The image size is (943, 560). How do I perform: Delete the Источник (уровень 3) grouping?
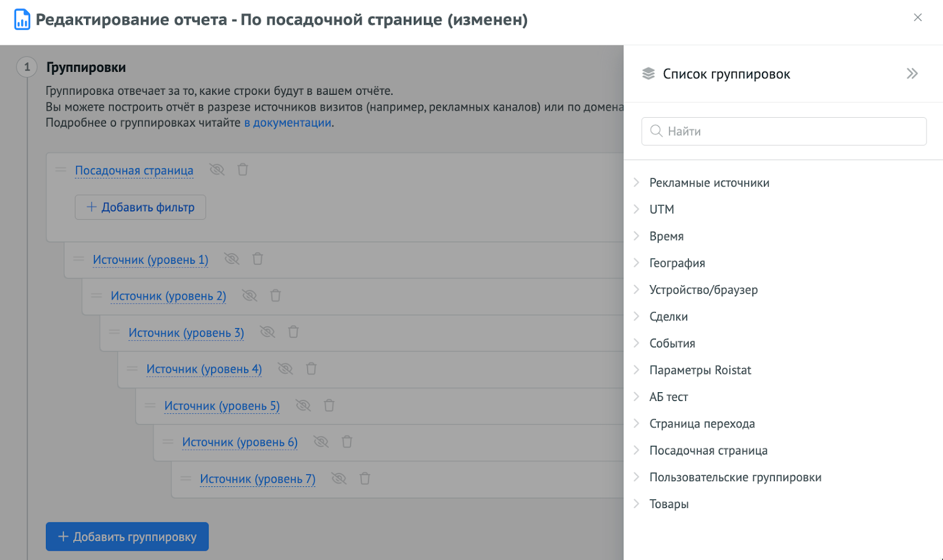294,332
